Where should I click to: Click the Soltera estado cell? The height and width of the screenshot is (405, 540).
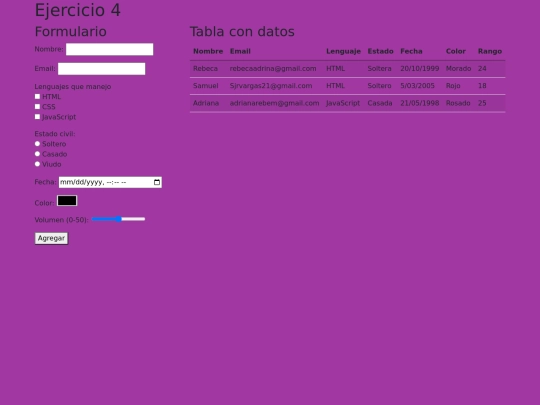click(x=380, y=69)
